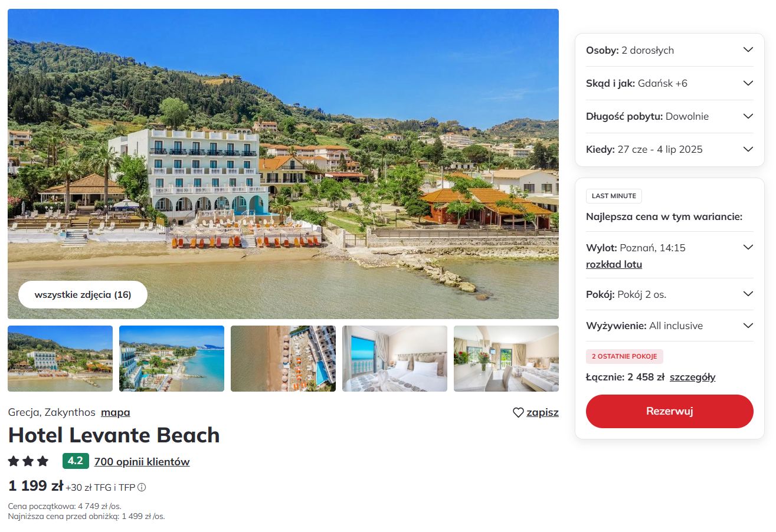Select the aerial beach view thumbnail
The height and width of the screenshot is (532, 776).
[x=283, y=359]
